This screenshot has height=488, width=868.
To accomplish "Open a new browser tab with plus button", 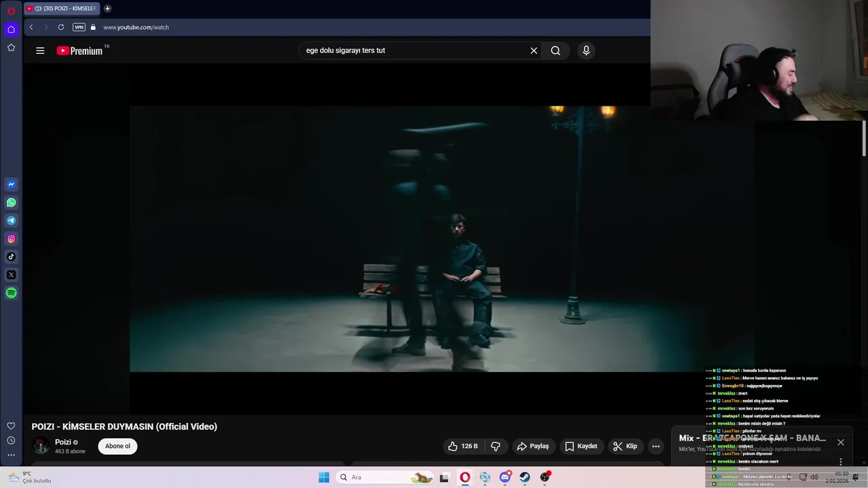I will click(x=107, y=9).
